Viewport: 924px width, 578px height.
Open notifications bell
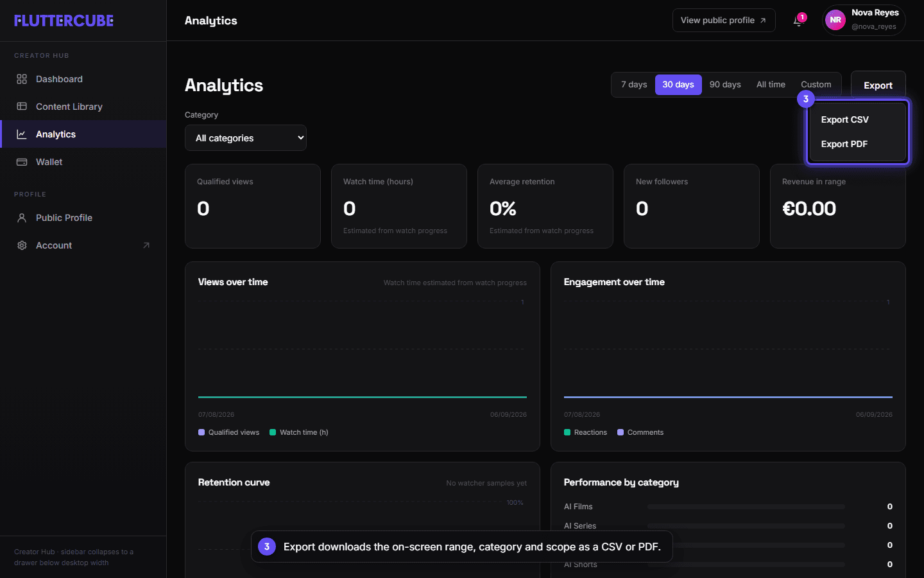[x=798, y=21]
